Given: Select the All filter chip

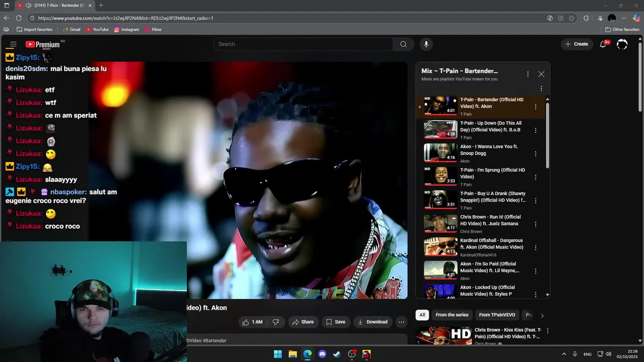Looking at the screenshot, I should 422,315.
